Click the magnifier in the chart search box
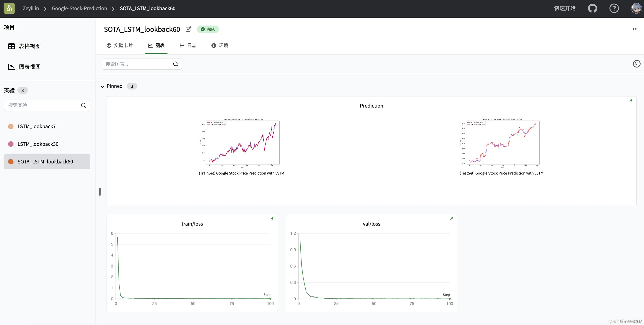Image resolution: width=644 pixels, height=325 pixels. (x=175, y=64)
